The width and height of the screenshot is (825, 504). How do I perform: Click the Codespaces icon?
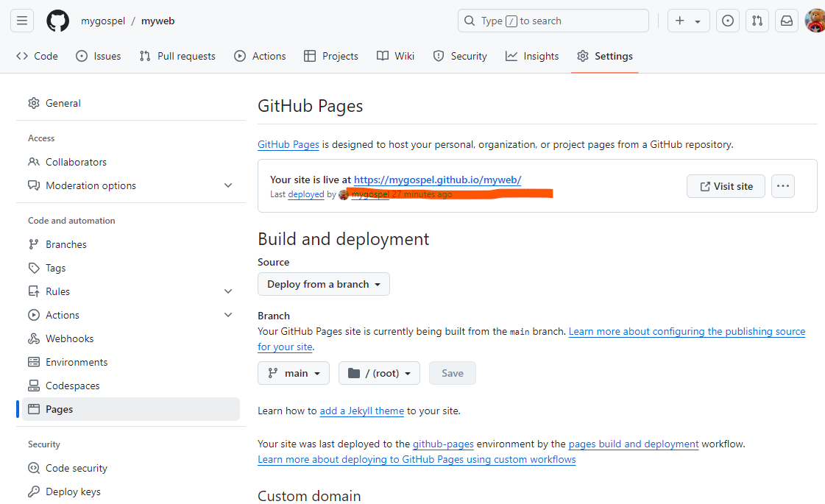coord(34,386)
